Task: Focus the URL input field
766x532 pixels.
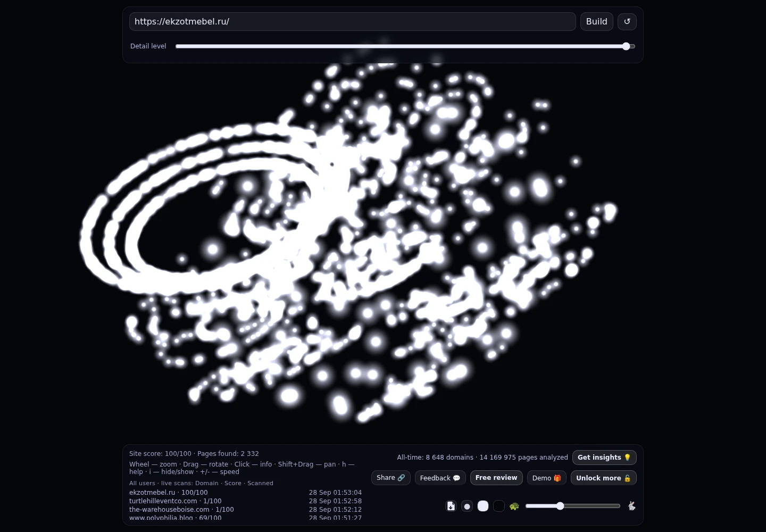Action: pos(353,22)
